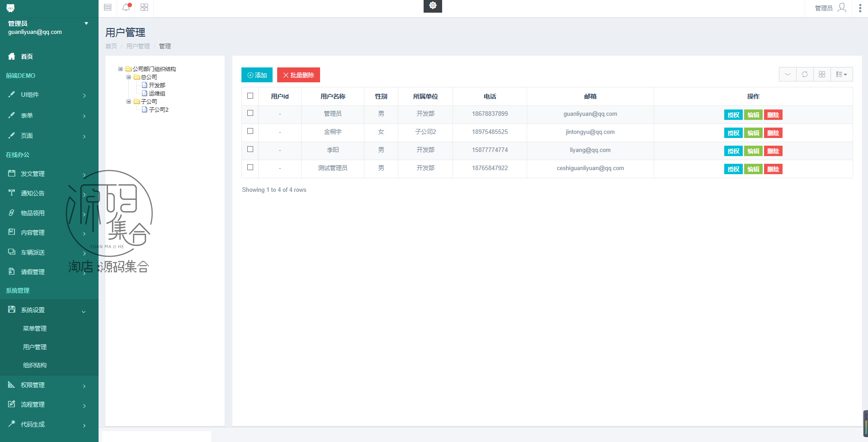Image resolution: width=868 pixels, height=442 pixels.
Task: Click the 内容管理 icon
Action: point(12,232)
